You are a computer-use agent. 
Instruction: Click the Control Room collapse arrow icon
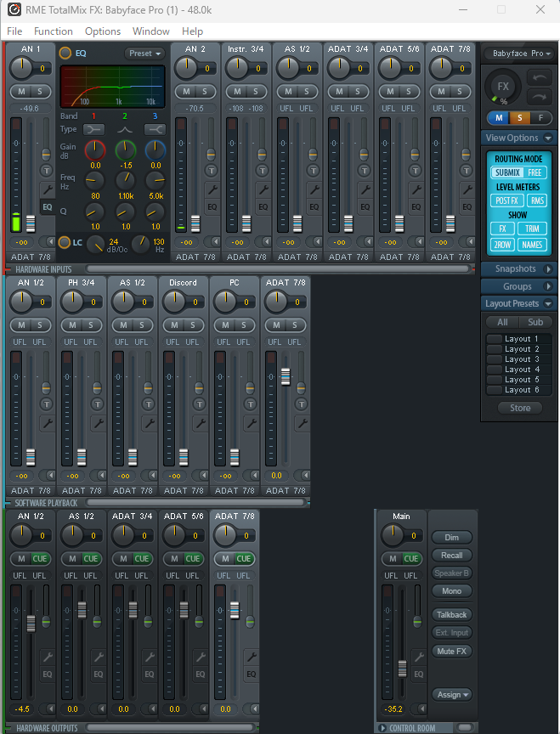tap(382, 728)
